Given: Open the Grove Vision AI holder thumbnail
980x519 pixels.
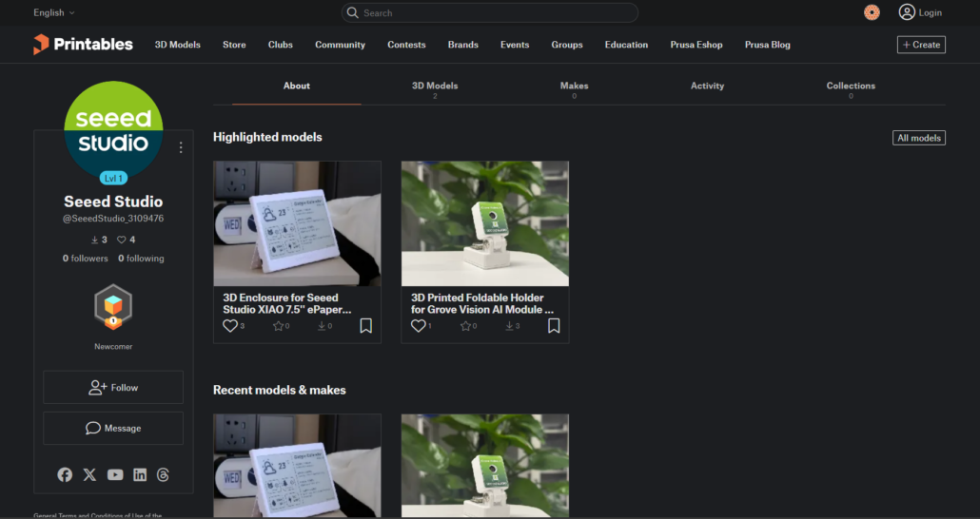Looking at the screenshot, I should tap(484, 223).
